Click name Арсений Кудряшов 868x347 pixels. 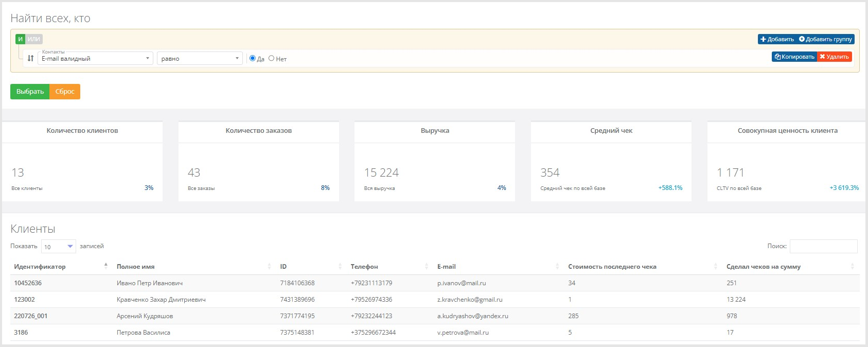coord(145,316)
